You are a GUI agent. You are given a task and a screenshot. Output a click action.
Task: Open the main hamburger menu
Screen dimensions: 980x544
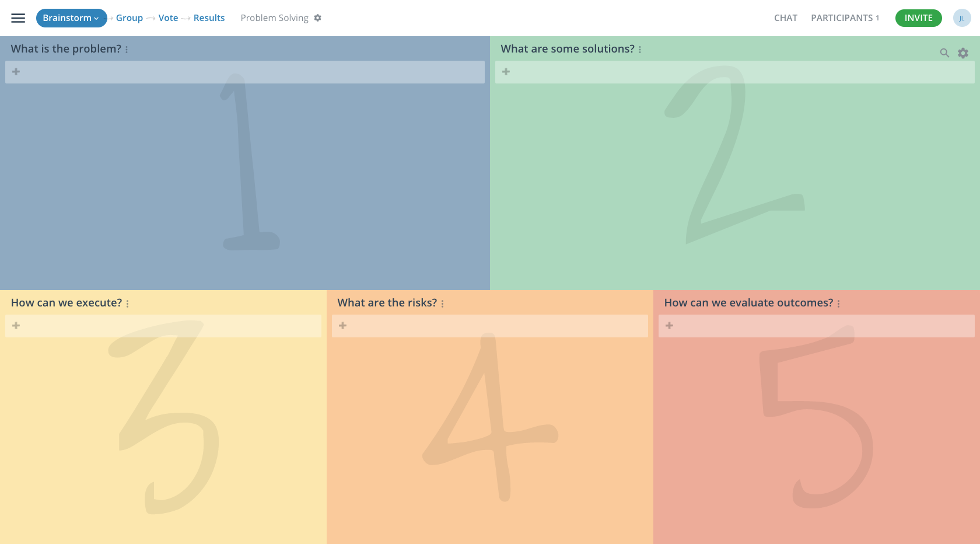click(18, 18)
